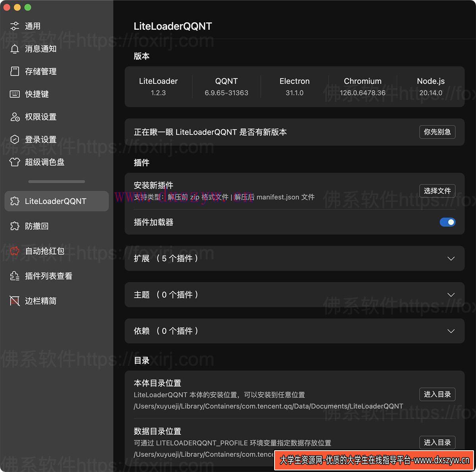Switch to 快捷键 tab

[56, 94]
